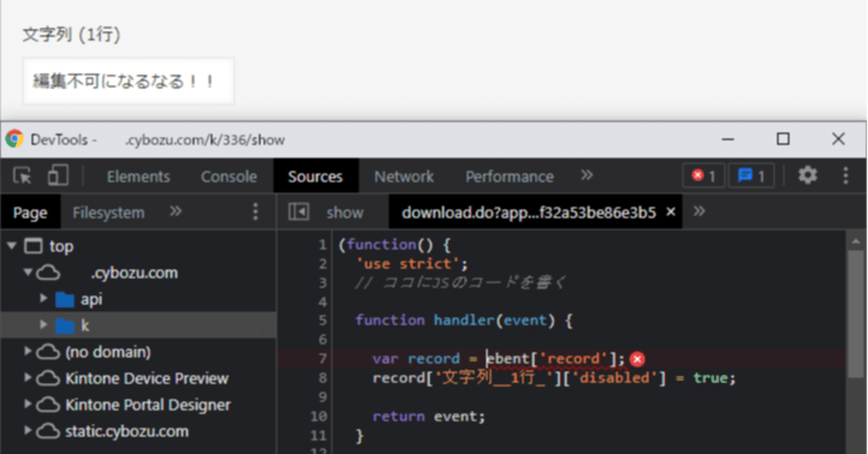Select Kintone Portal Designer tree row
Screen dimensions: 868x454
click(138, 405)
